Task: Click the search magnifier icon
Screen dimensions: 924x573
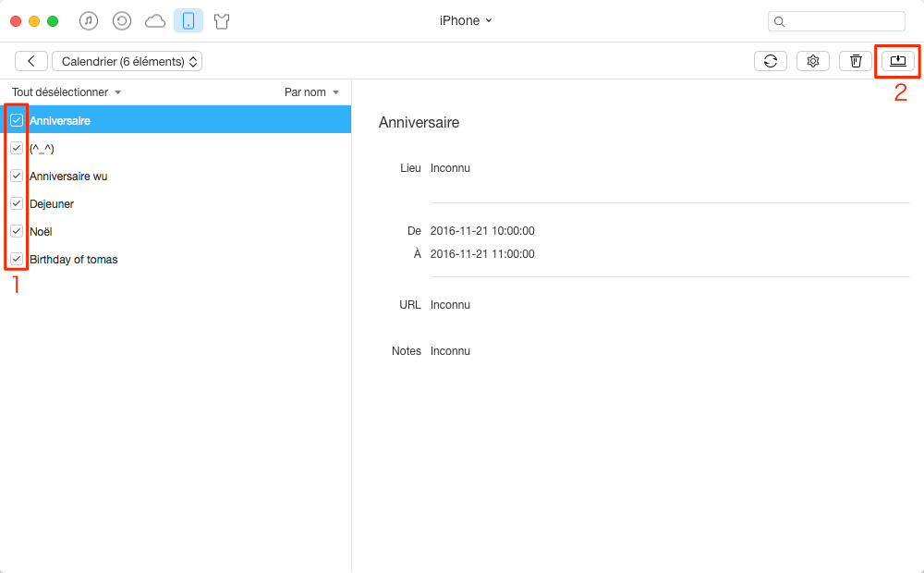Action: point(779,22)
